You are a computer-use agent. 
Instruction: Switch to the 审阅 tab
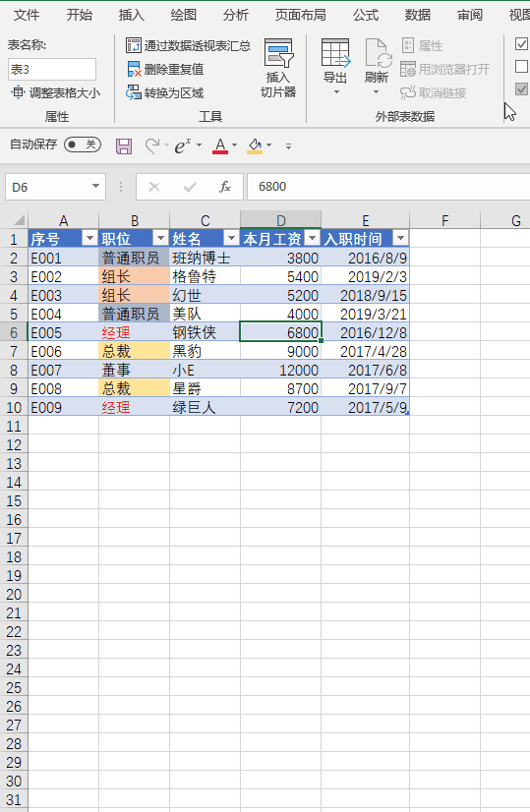(x=470, y=15)
